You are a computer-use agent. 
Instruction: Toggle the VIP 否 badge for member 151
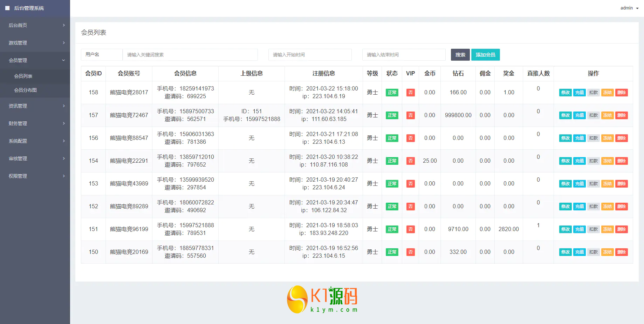click(410, 229)
